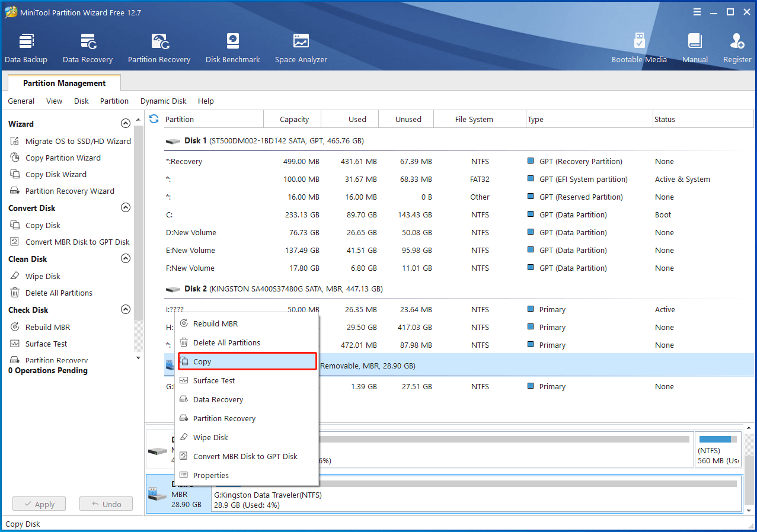Click the context menu Data Recovery icon
Viewport: 757px width, 532px height.
coord(184,399)
